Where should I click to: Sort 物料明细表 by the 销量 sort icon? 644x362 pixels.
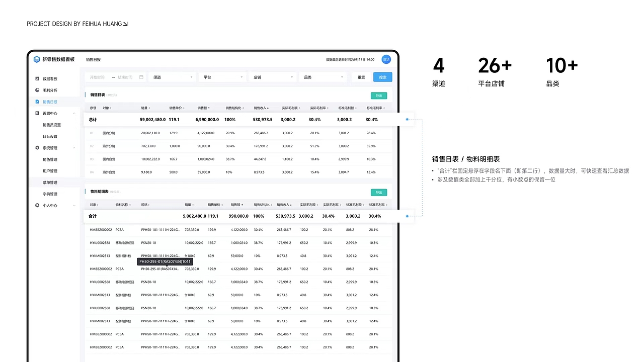tap(192, 205)
